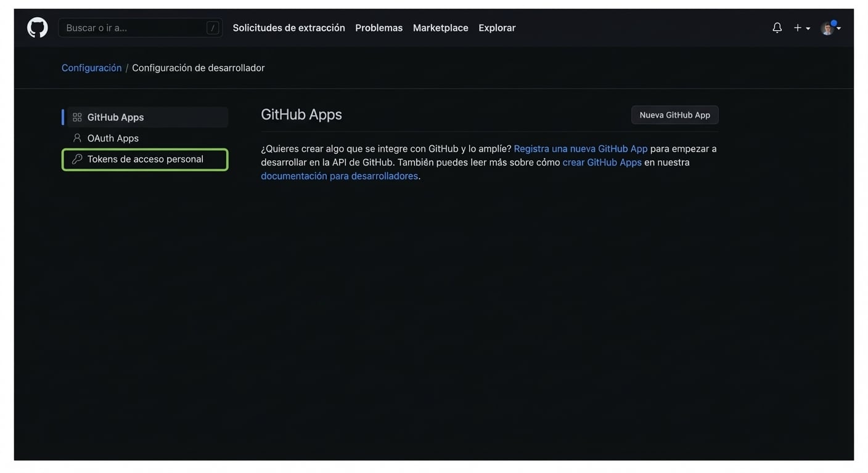
Task: Open Problemas in the top navigation
Action: (379, 28)
